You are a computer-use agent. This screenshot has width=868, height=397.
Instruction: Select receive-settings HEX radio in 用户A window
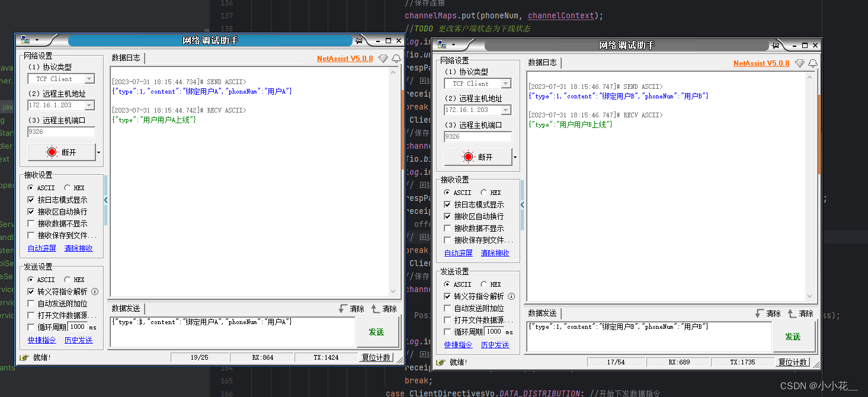point(68,188)
